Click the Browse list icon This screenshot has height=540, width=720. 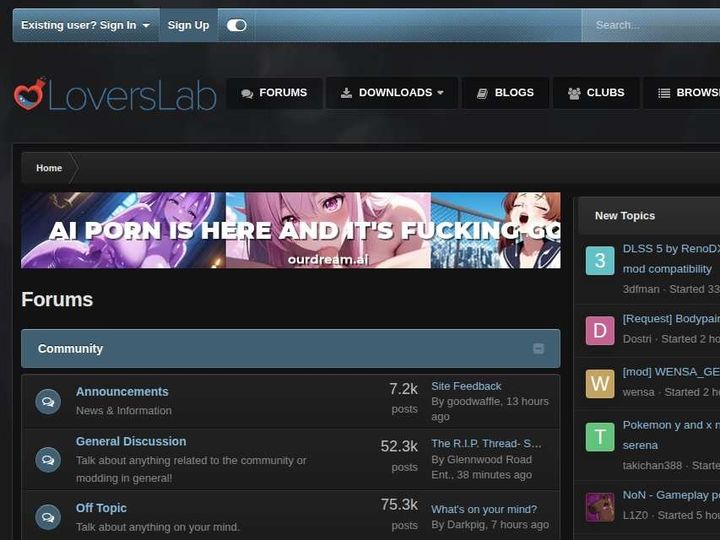[664, 93]
